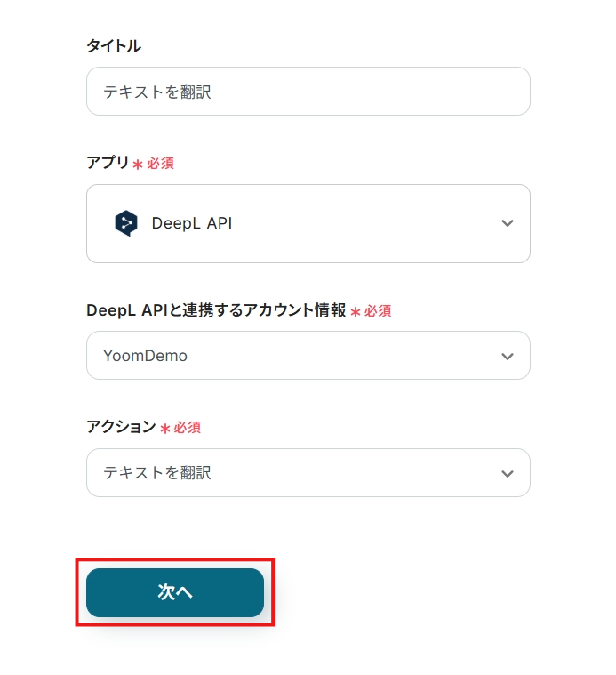The width and height of the screenshot is (616, 675).
Task: Click the アクション field label
Action: 121,427
